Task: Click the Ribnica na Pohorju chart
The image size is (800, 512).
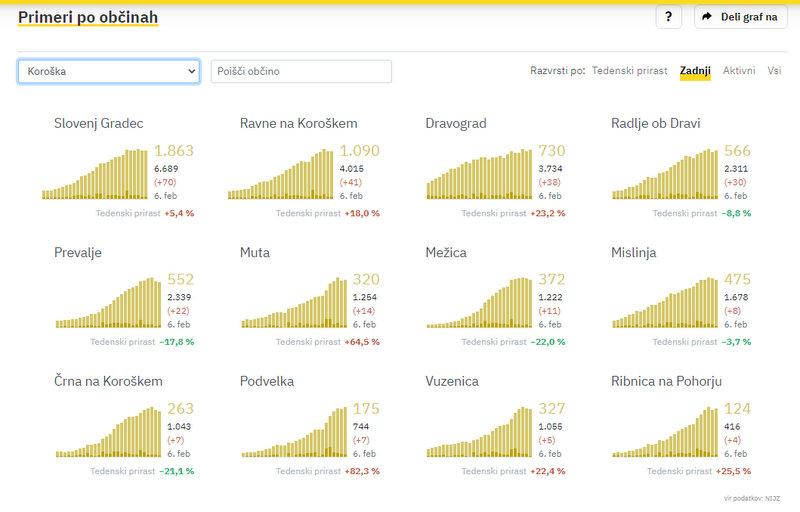Action: coord(665,433)
